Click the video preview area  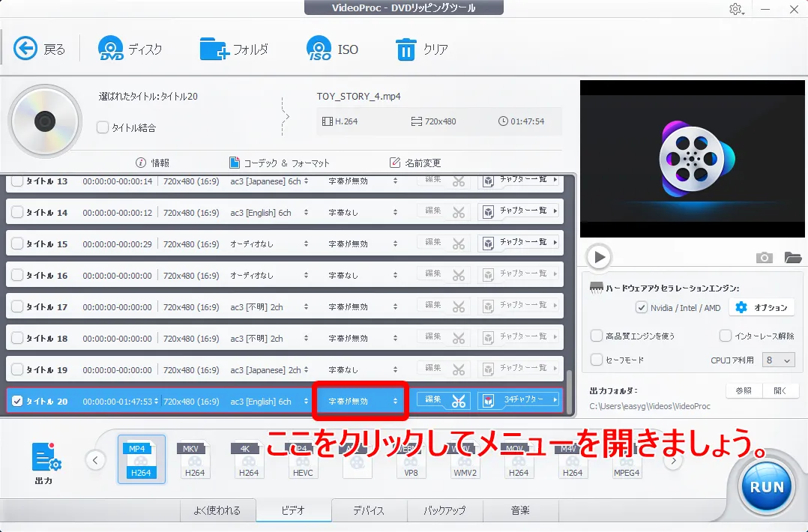point(692,159)
